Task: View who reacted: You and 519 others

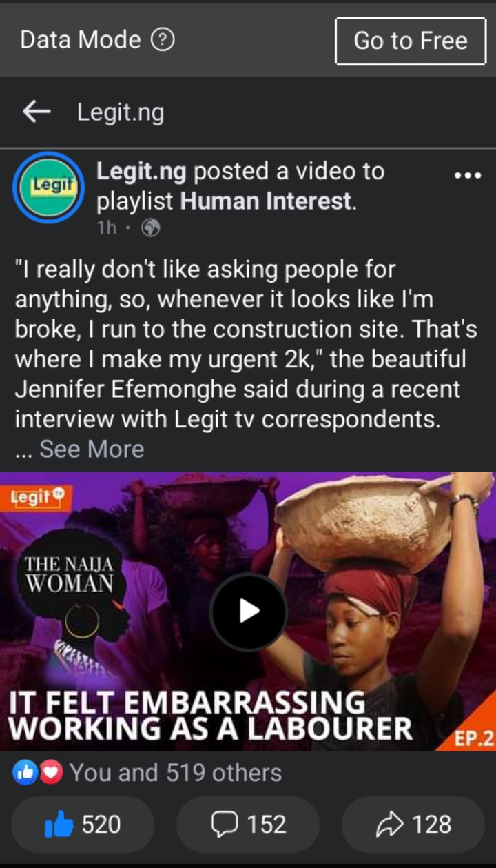Action: click(x=176, y=773)
